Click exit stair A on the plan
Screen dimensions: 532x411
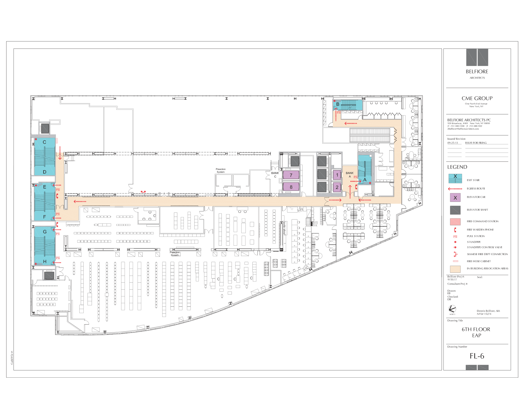(365, 170)
